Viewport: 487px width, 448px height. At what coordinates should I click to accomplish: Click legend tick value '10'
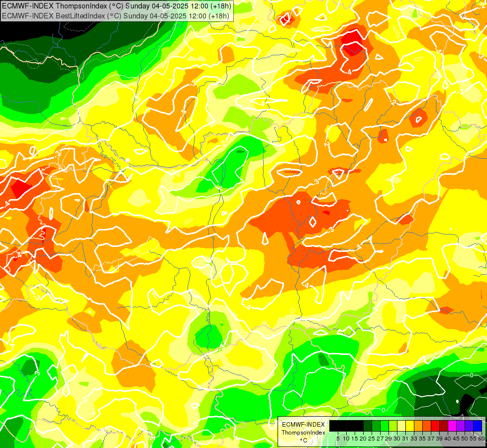pos(346,439)
